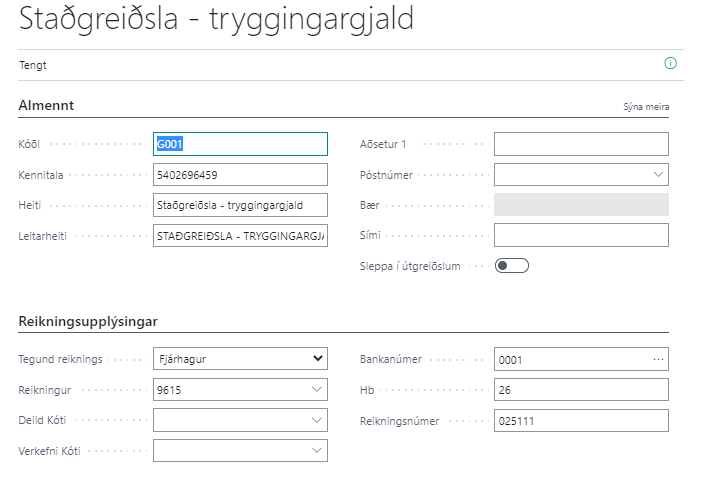The image size is (713, 479).
Task: Click into the Heiti field
Action: point(240,206)
